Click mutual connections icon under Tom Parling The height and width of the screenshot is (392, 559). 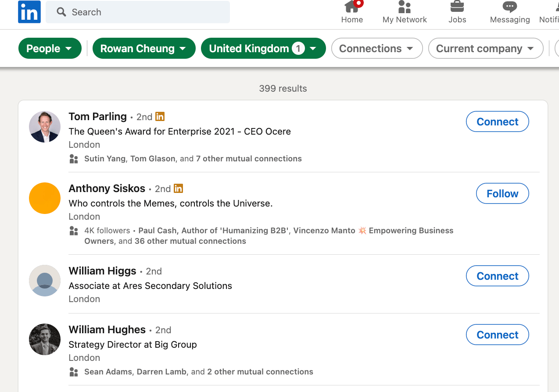coord(74,159)
